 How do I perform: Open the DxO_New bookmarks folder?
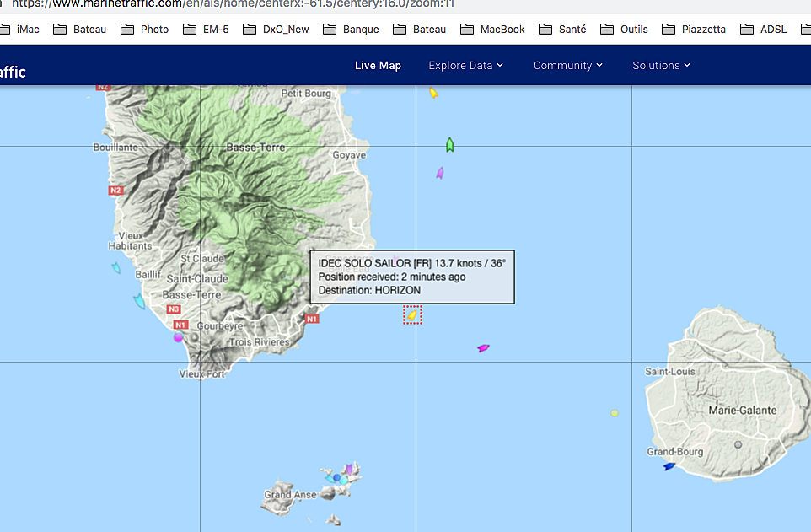click(276, 29)
